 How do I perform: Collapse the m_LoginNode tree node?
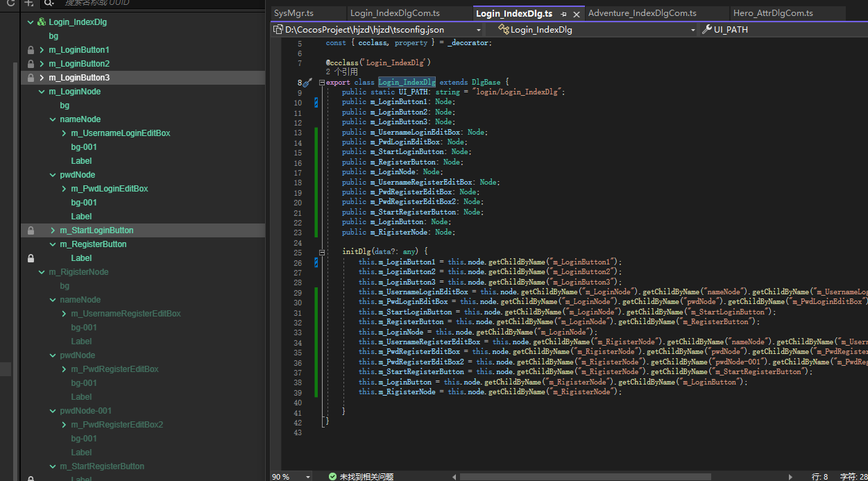42,92
